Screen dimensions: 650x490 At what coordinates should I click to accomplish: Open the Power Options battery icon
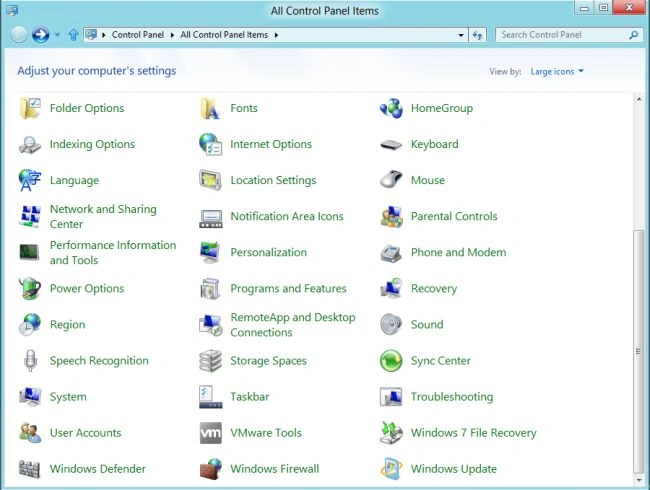30,288
